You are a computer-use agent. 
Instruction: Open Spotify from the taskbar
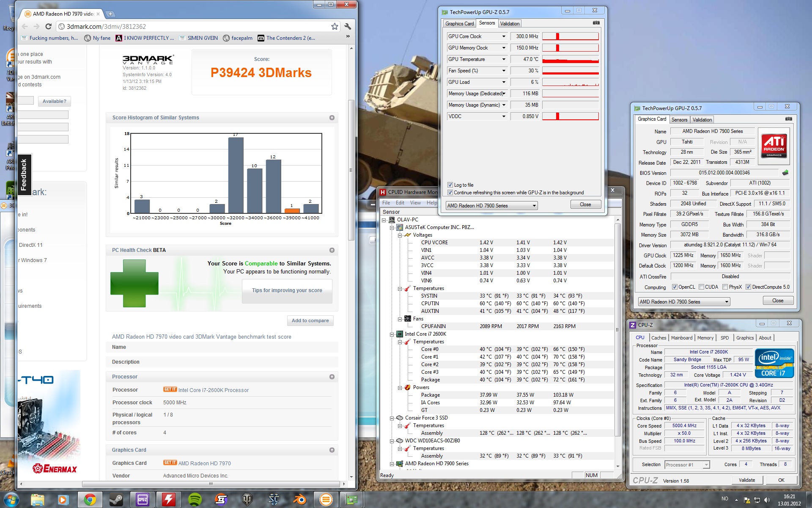195,500
